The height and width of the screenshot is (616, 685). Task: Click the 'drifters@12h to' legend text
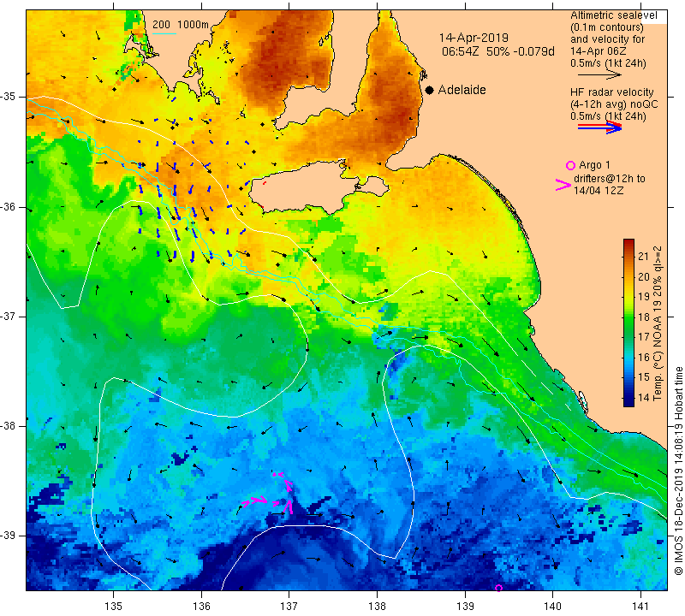coord(610,179)
